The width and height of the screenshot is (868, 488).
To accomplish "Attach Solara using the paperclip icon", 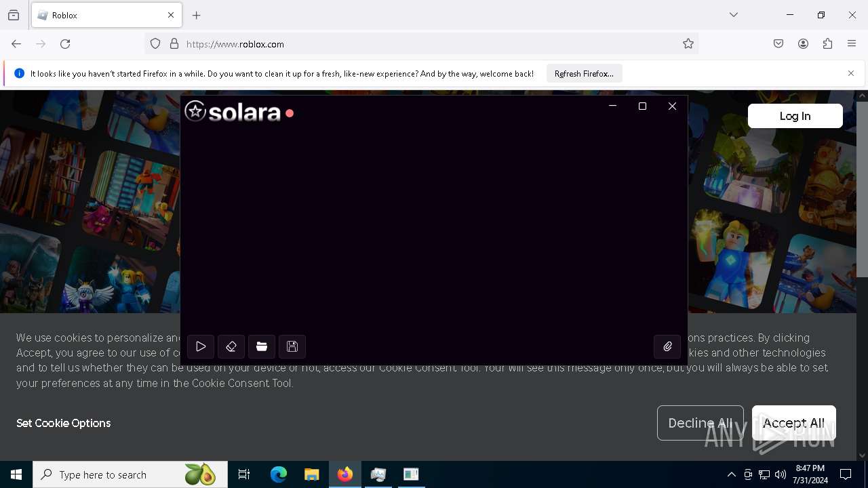I will pyautogui.click(x=667, y=346).
